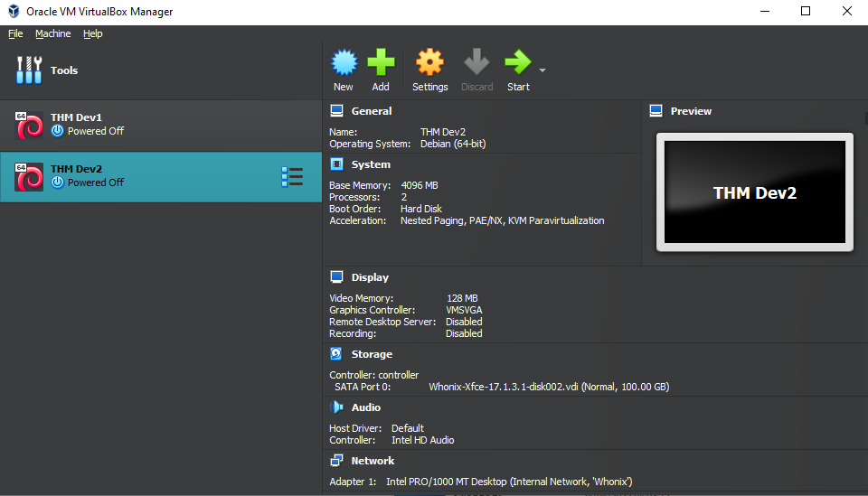
Task: Click the Display section screen icon
Action: pos(336,277)
